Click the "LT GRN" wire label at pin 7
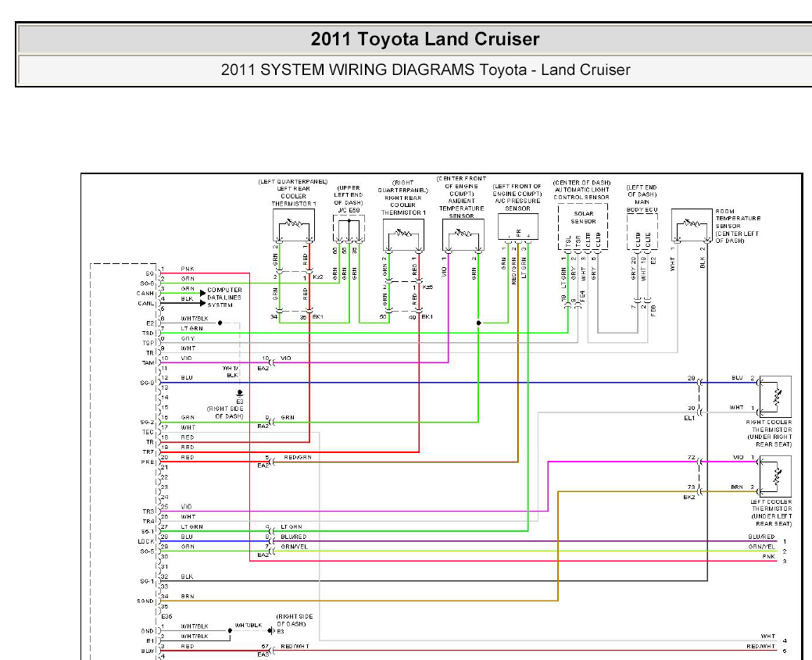The width and height of the screenshot is (812, 660). [191, 328]
